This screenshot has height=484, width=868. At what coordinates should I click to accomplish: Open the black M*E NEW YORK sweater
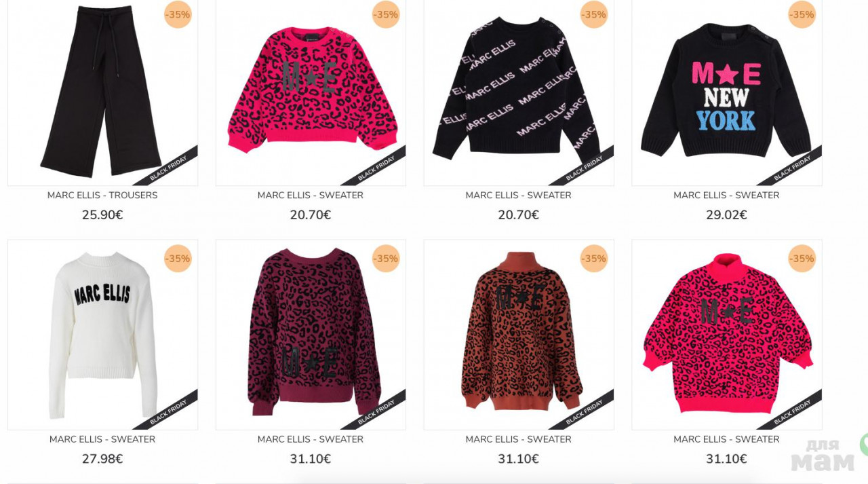(x=726, y=92)
